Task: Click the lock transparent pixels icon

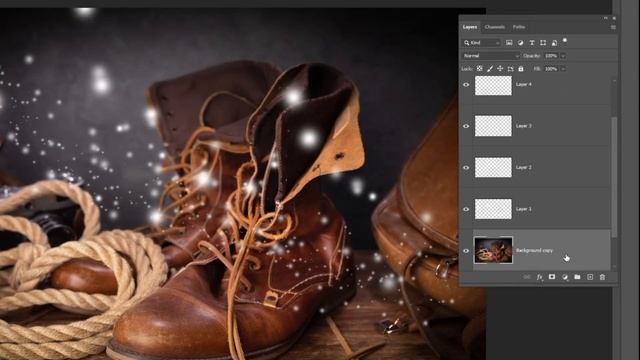Action: click(480, 69)
